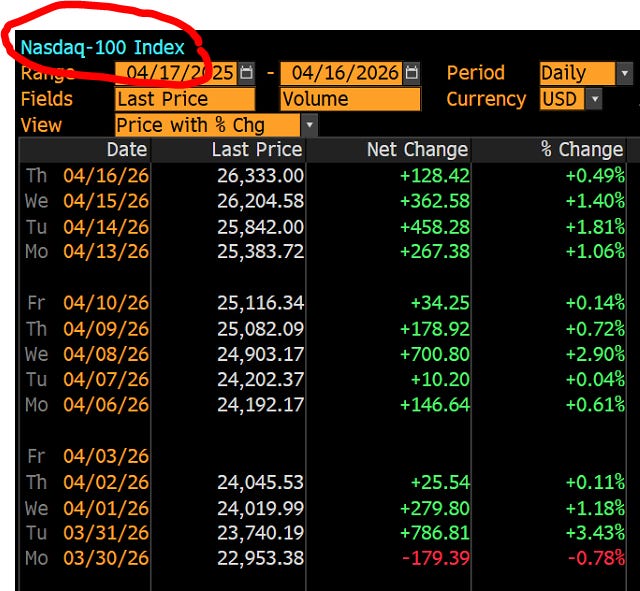This screenshot has height=591, width=640.
Task: Select the 04/07/26 date cell
Action: [106, 379]
